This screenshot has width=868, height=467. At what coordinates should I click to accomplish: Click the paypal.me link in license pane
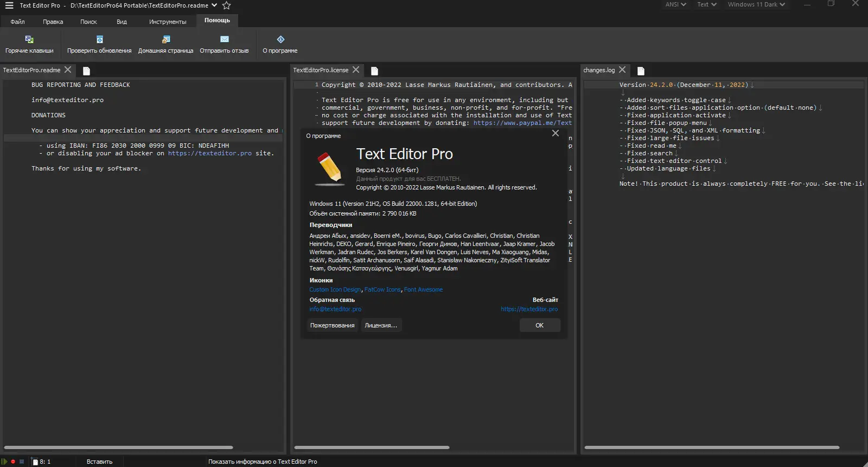click(522, 123)
